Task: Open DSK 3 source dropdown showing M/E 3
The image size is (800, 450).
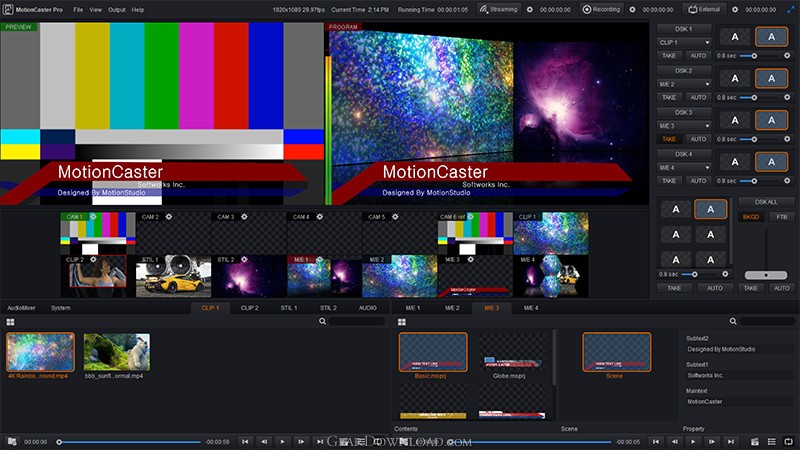Action: (x=684, y=126)
